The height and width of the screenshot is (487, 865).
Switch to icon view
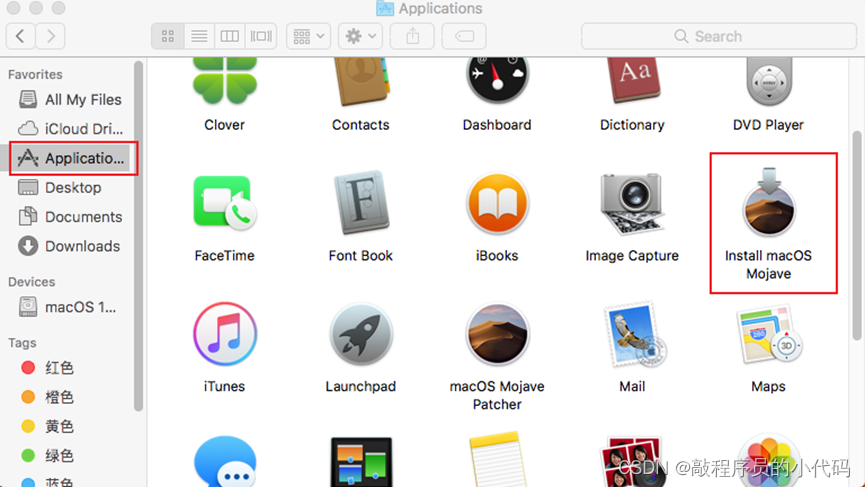(x=168, y=36)
